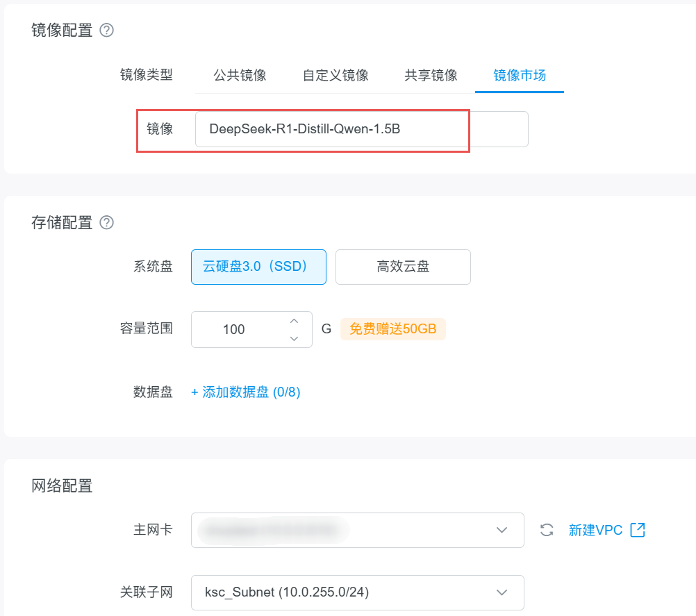Click the 添加数据盘 link
The width and height of the screenshot is (696, 616).
click(245, 392)
